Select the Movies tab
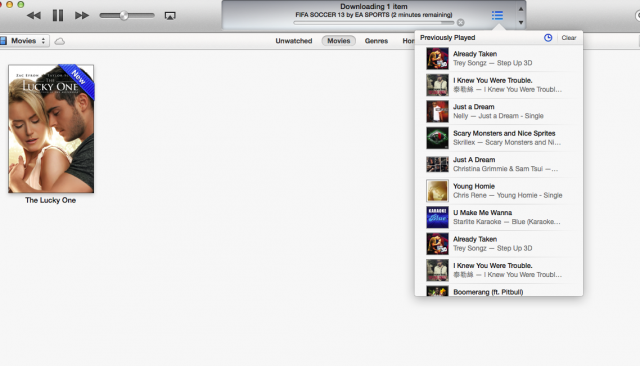The width and height of the screenshot is (640, 366). [x=338, y=41]
